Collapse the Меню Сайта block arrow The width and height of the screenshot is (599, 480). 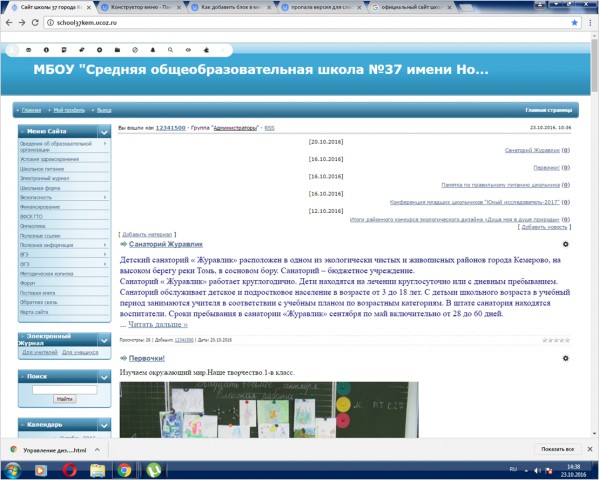(x=104, y=132)
